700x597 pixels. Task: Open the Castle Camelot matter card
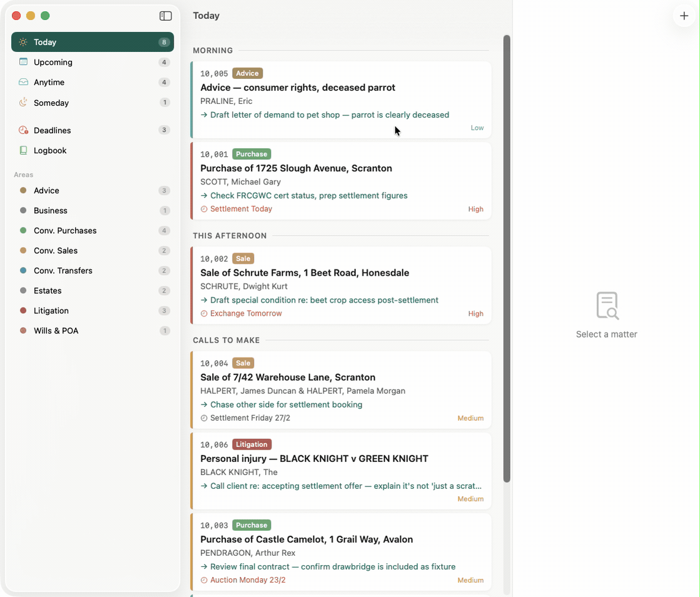pos(342,550)
